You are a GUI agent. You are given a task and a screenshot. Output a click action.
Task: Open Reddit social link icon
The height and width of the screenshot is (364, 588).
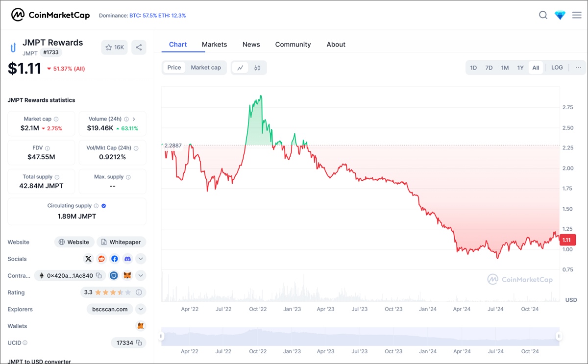point(101,259)
